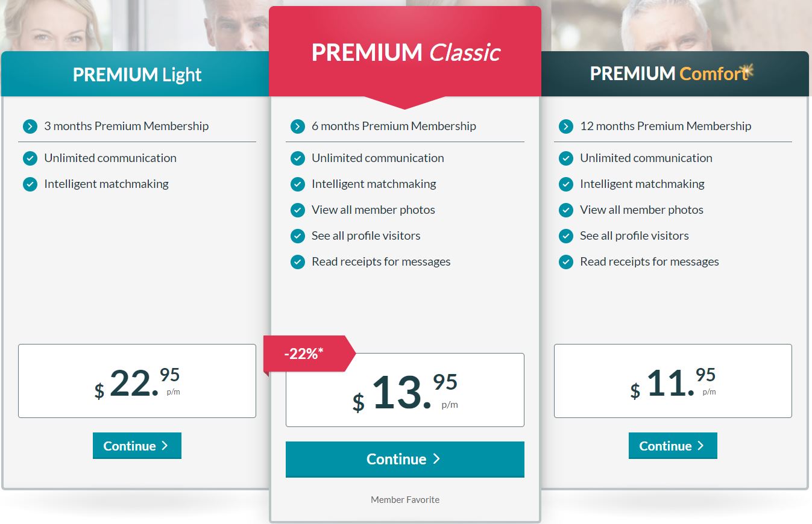The width and height of the screenshot is (812, 524).
Task: Click checkmark next to Classic Read receipts for messages
Action: point(298,262)
